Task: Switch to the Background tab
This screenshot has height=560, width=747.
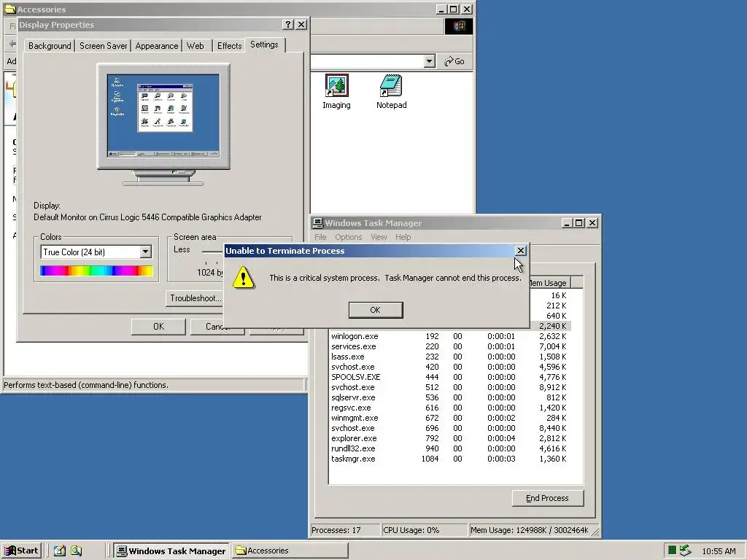Action: (x=50, y=46)
